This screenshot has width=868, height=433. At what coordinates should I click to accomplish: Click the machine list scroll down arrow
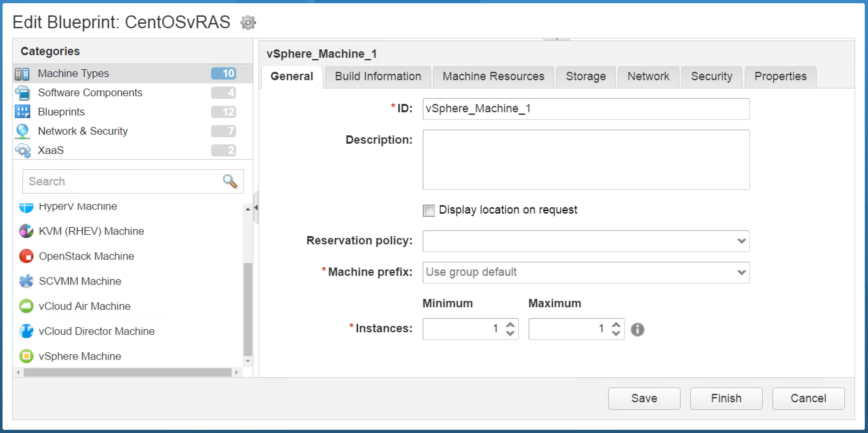coord(248,361)
